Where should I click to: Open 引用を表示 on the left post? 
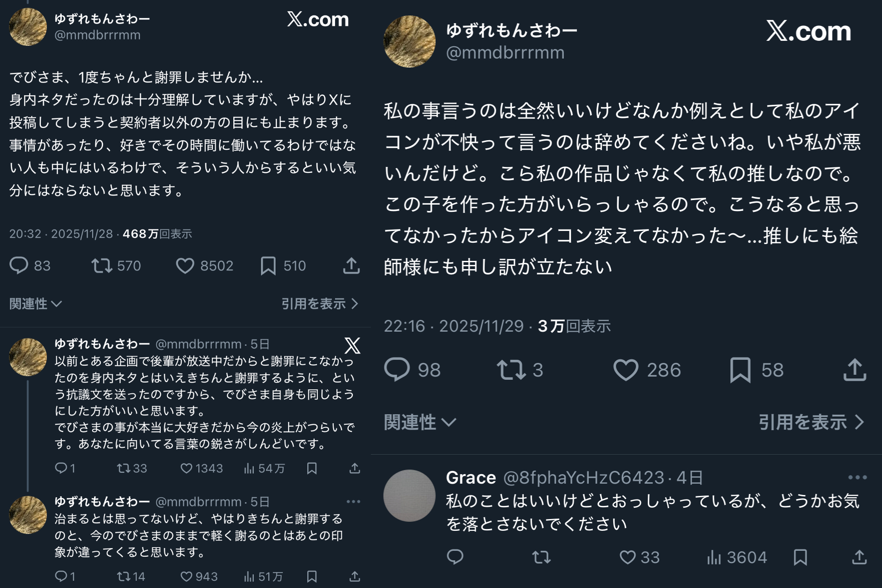(x=320, y=304)
